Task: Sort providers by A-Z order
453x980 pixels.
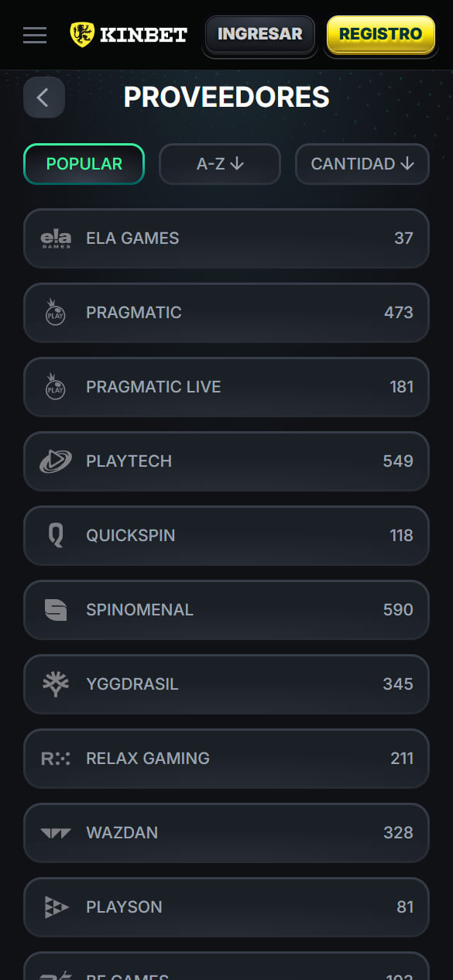Action: pos(220,164)
